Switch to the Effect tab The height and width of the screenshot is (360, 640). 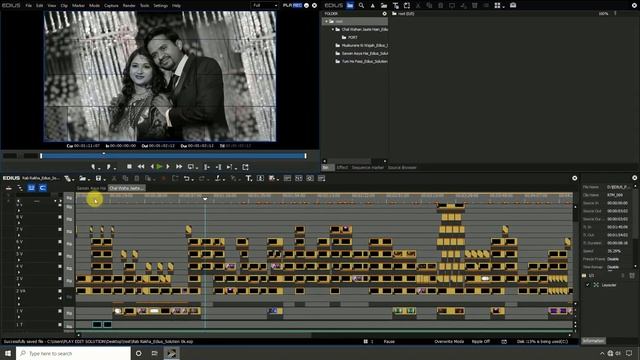[x=342, y=167]
